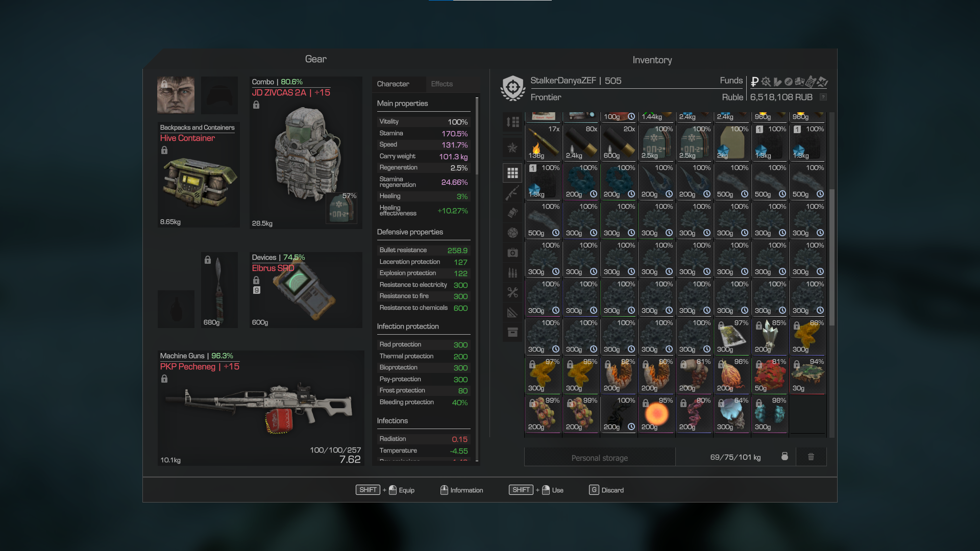Select the Hive Container backpack
The width and height of the screenshot is (980, 551).
[199, 175]
